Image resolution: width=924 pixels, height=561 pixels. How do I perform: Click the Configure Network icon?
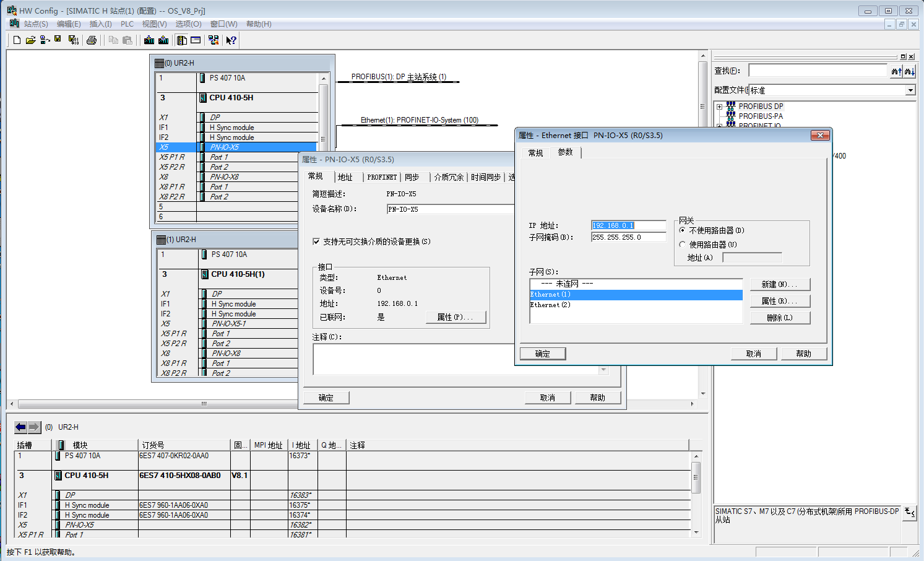click(x=214, y=40)
